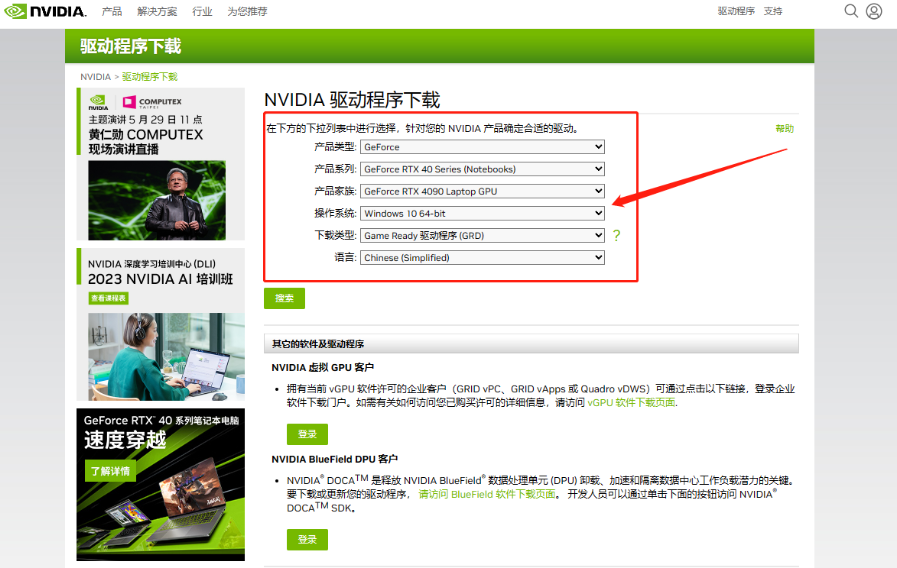Click 登录 under 虚拟 GPU 客户

307,434
